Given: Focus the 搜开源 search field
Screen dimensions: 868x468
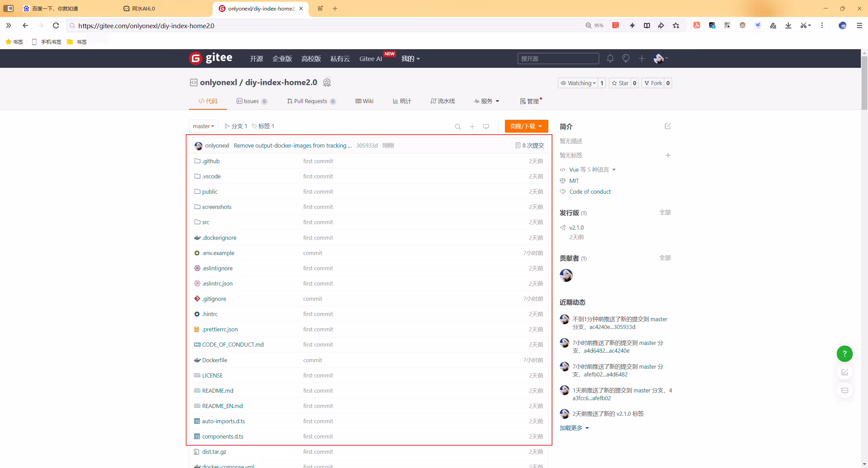Looking at the screenshot, I should (x=558, y=59).
